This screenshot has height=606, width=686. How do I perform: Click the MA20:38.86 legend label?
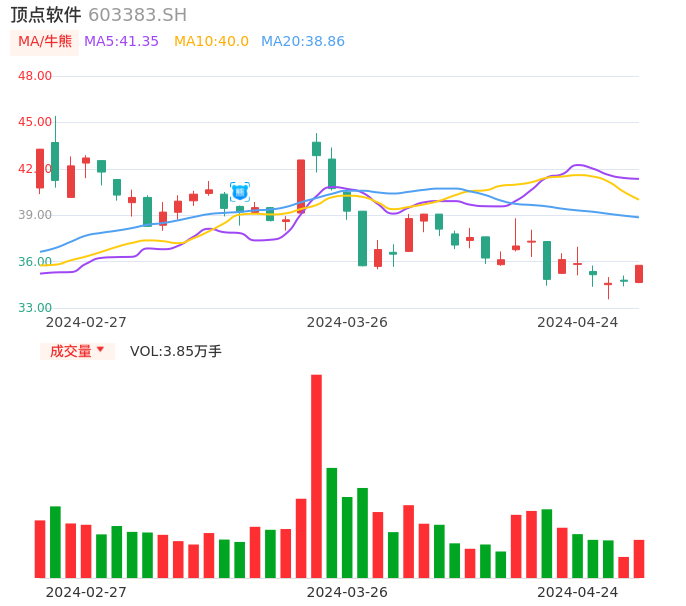pyautogui.click(x=303, y=41)
